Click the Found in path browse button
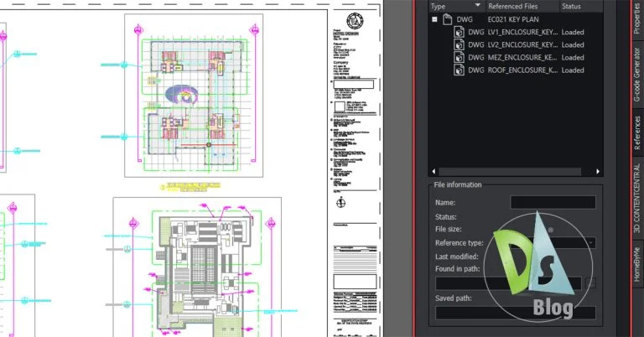The image size is (644, 337). [x=590, y=283]
